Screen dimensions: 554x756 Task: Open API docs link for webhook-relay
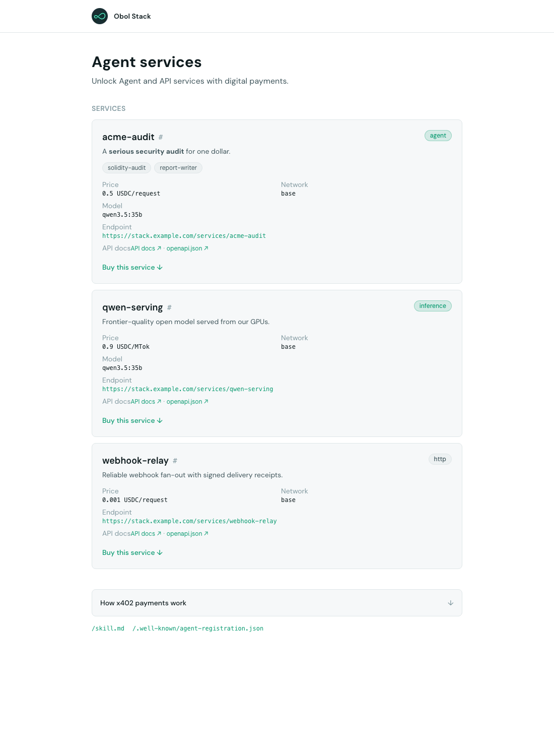(146, 534)
